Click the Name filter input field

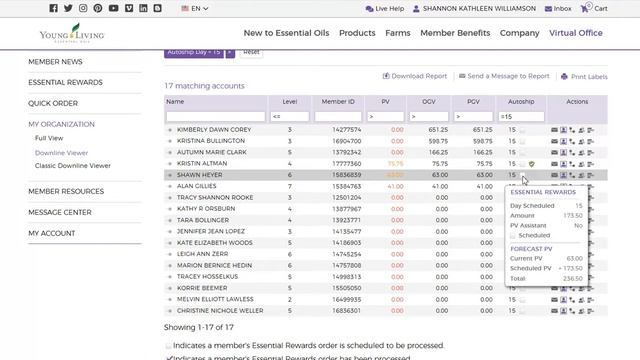pyautogui.click(x=216, y=117)
